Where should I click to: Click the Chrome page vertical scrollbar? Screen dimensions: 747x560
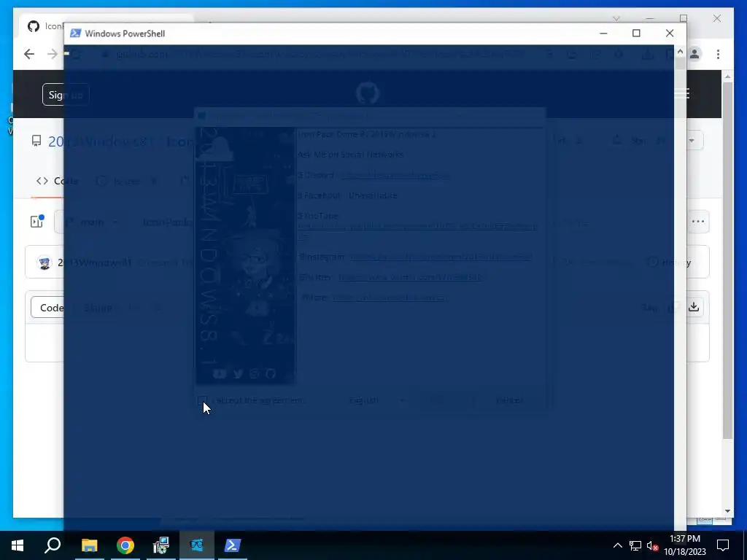pyautogui.click(x=727, y=260)
